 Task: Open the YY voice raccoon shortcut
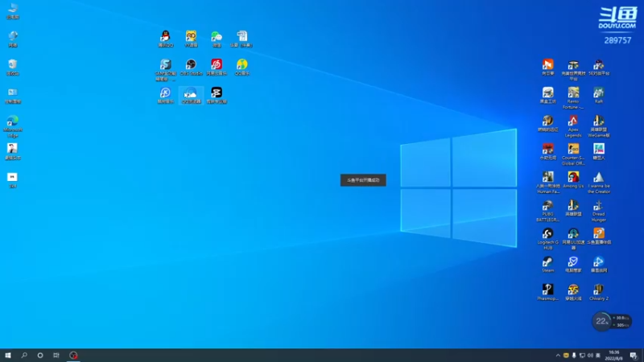[191, 39]
